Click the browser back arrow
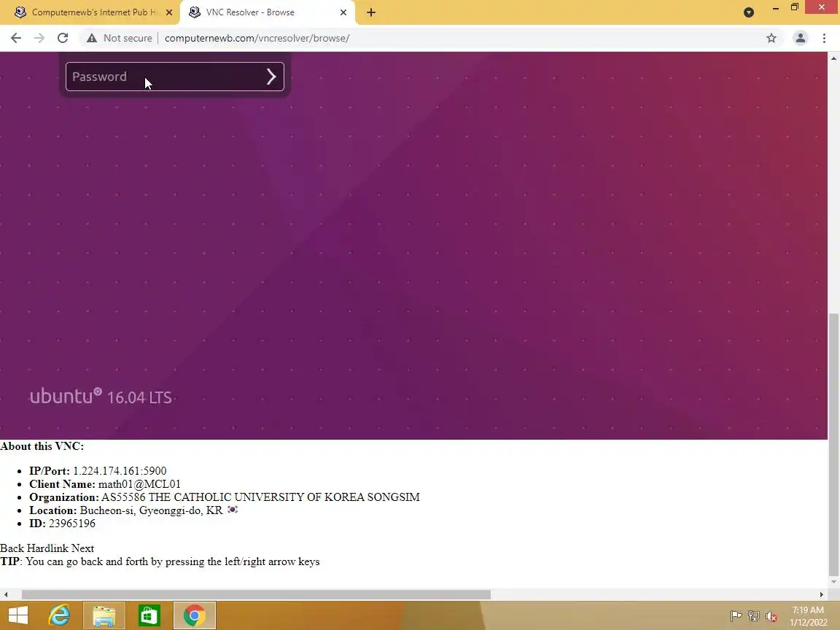Viewport: 840px width, 630px height. point(16,38)
